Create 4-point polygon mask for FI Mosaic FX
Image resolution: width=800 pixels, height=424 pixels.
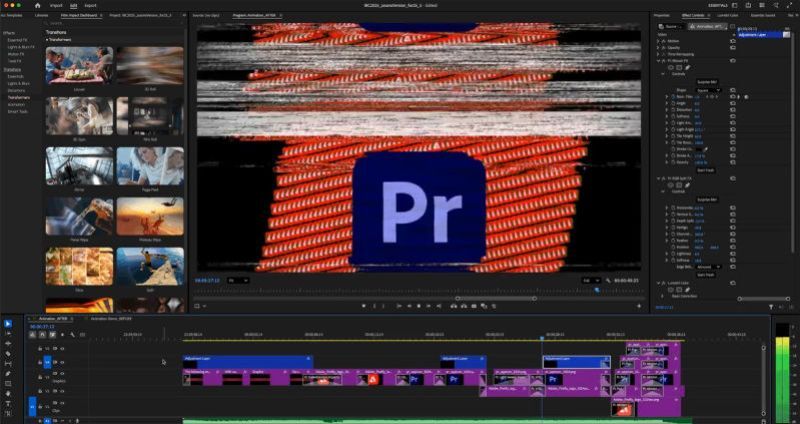click(x=679, y=67)
